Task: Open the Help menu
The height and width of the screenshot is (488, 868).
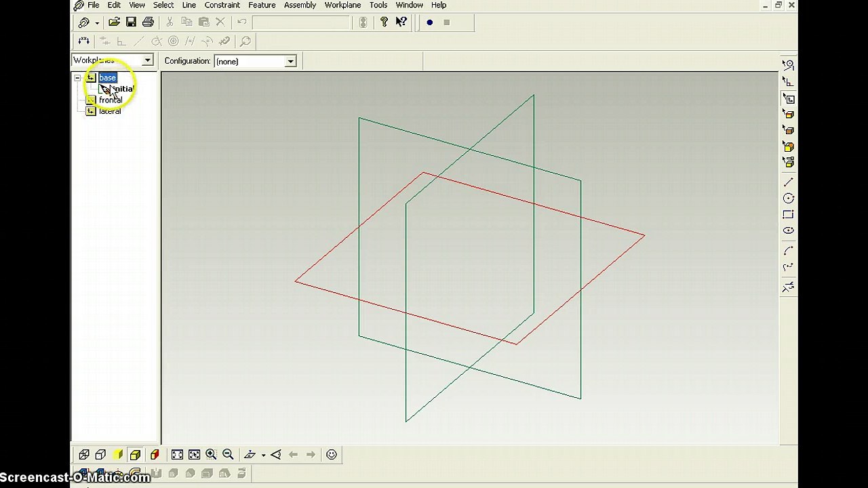Action: (x=439, y=5)
